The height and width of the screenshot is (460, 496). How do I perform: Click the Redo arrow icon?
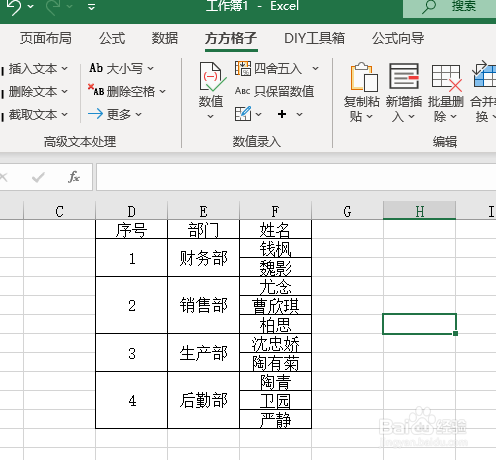[53, 7]
